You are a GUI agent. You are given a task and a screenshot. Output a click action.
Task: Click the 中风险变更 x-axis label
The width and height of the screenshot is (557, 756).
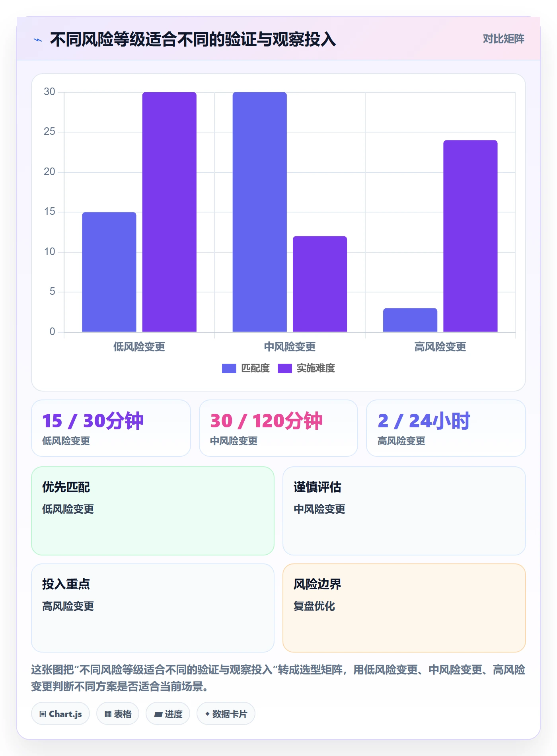click(x=290, y=347)
